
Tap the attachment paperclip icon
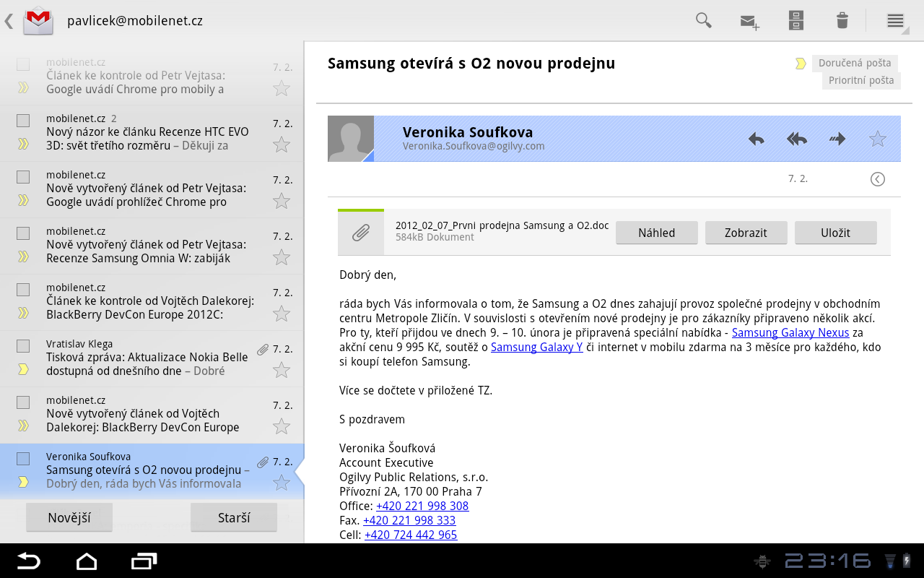tap(361, 233)
